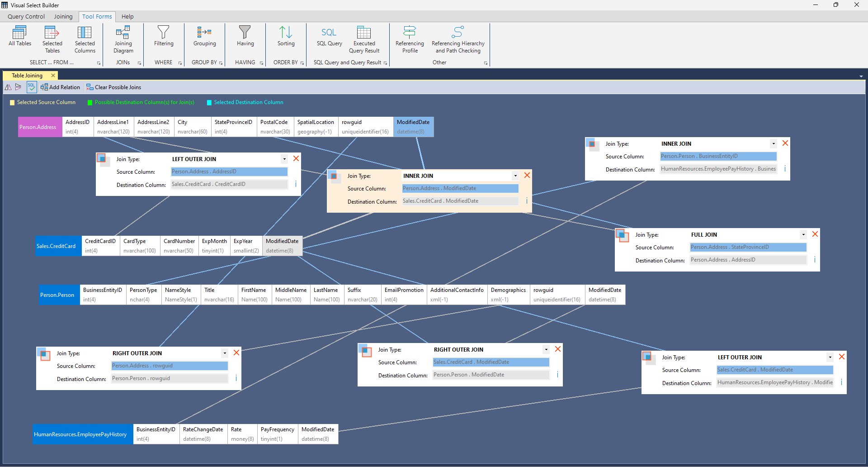Open Join Type dropdown for the EmployeePayHistory.ModifiedDate destination join
The width and height of the screenshot is (868, 467).
(830, 357)
